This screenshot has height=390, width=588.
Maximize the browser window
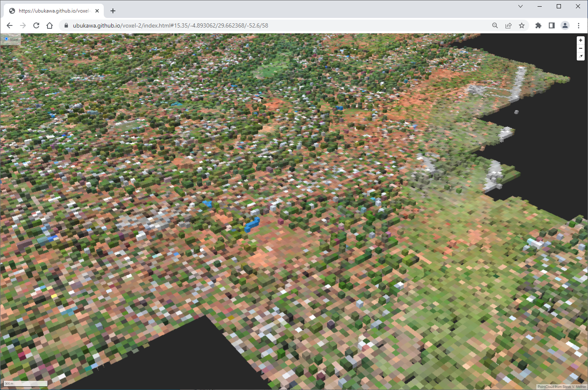[x=559, y=6]
